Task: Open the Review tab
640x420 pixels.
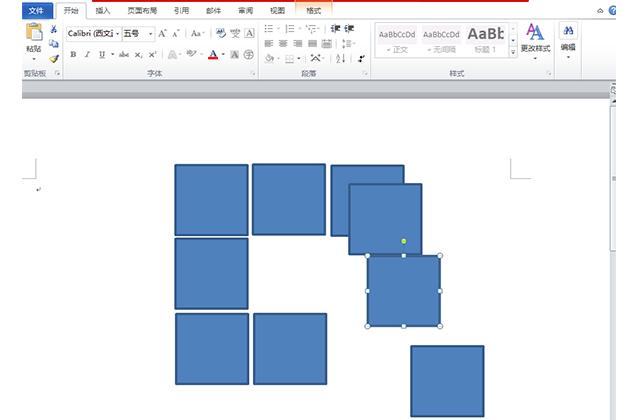Action: point(245,11)
